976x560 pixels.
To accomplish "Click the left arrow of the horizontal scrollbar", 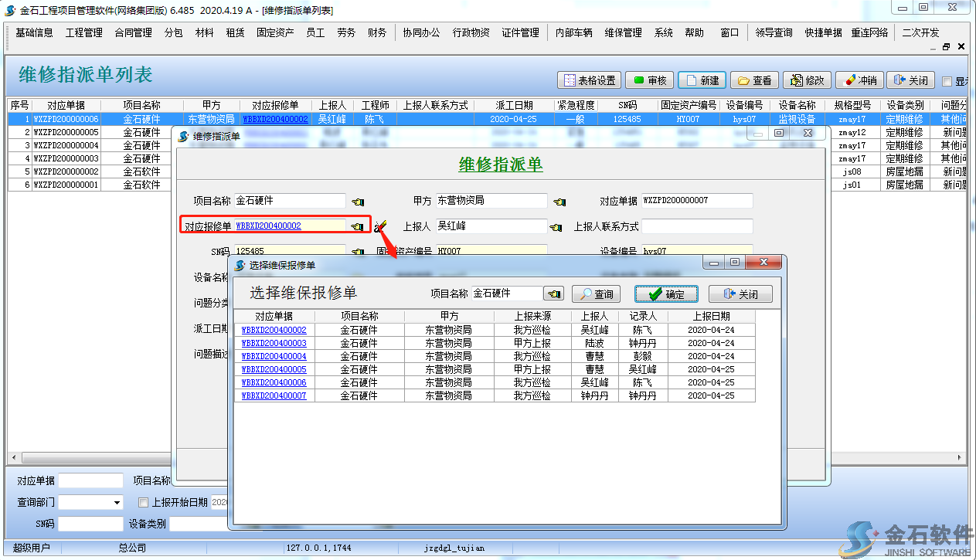I will point(13,458).
